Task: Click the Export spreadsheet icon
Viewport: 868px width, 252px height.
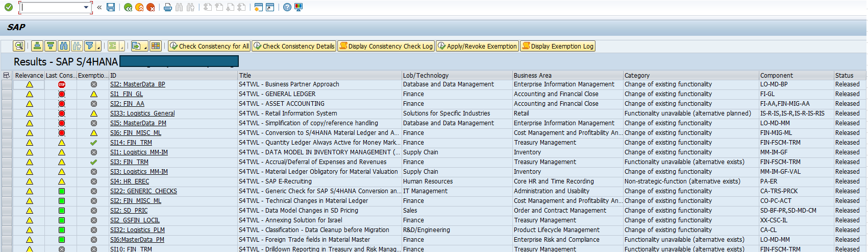Action: tap(136, 46)
